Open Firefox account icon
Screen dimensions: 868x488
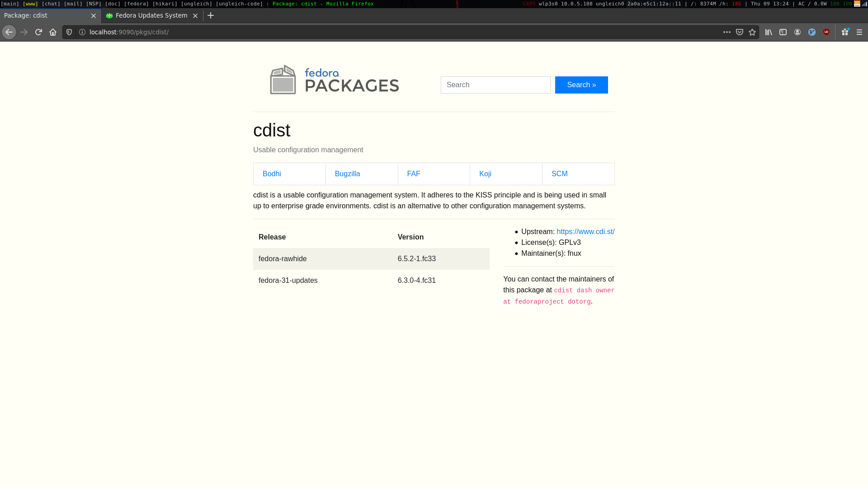coord(797,32)
